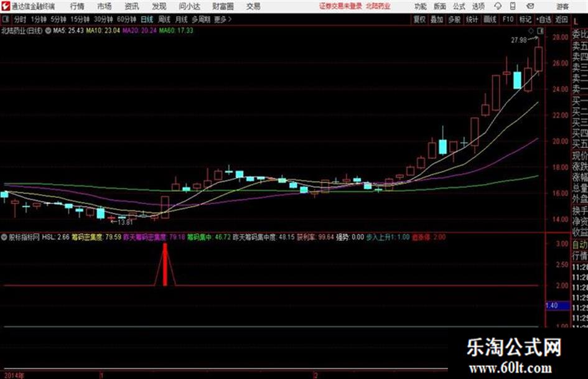
Task: Toggle the panel icon left of 分时
Action: pos(5,19)
